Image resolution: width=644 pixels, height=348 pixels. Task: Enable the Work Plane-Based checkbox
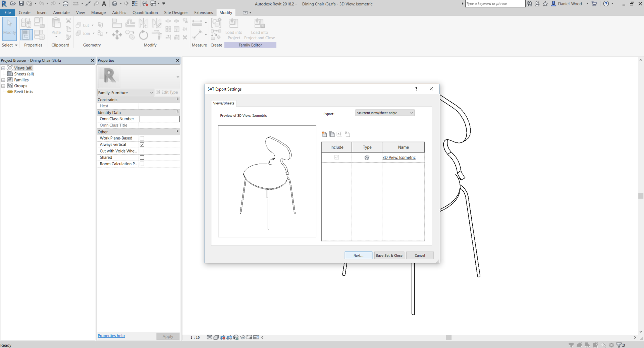[x=142, y=138]
